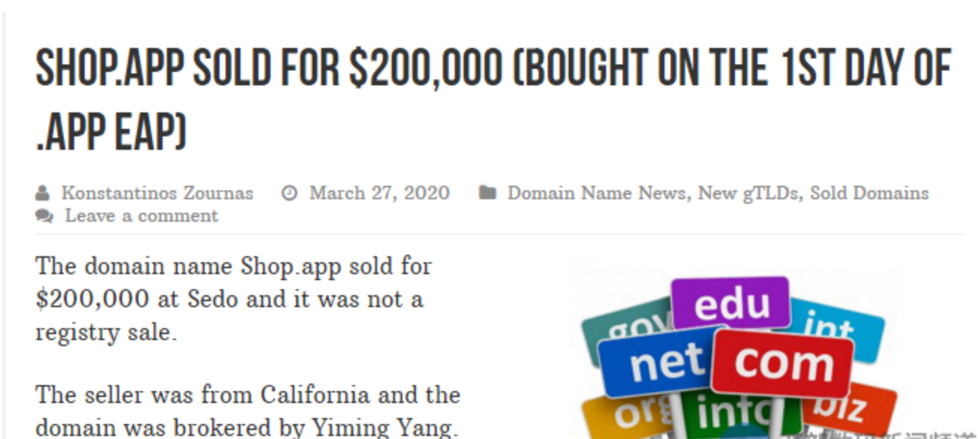Open the Domain Name News category

(x=596, y=193)
